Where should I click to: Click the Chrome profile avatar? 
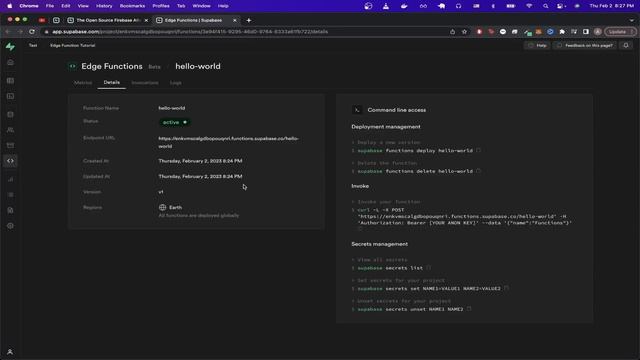pyautogui.click(x=598, y=32)
